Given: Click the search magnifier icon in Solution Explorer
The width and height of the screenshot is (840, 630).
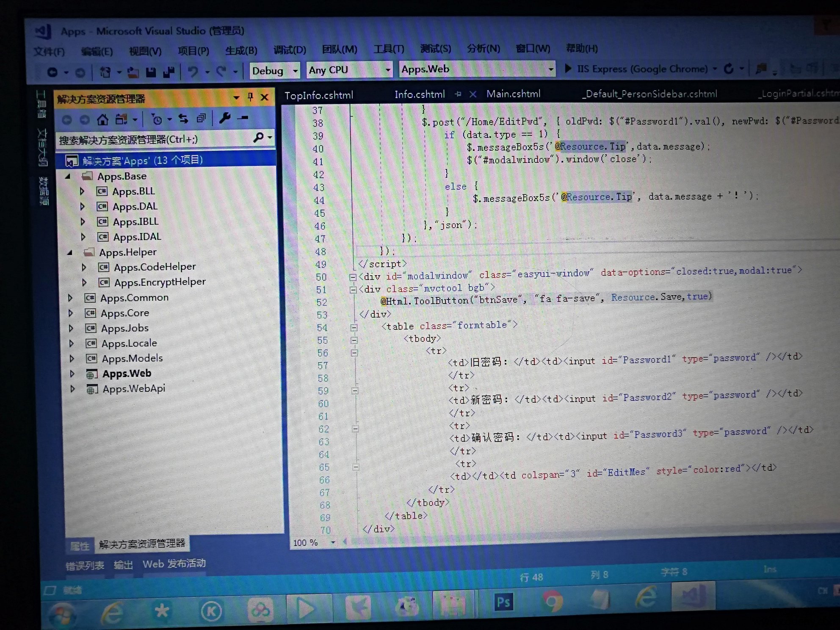Looking at the screenshot, I should (x=258, y=137).
